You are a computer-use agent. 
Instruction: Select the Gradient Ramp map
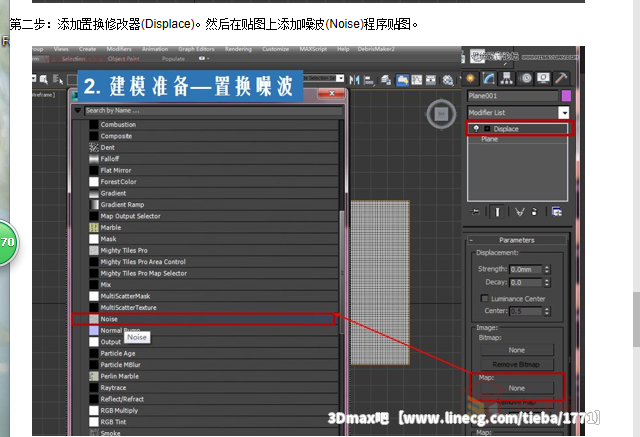(213, 204)
